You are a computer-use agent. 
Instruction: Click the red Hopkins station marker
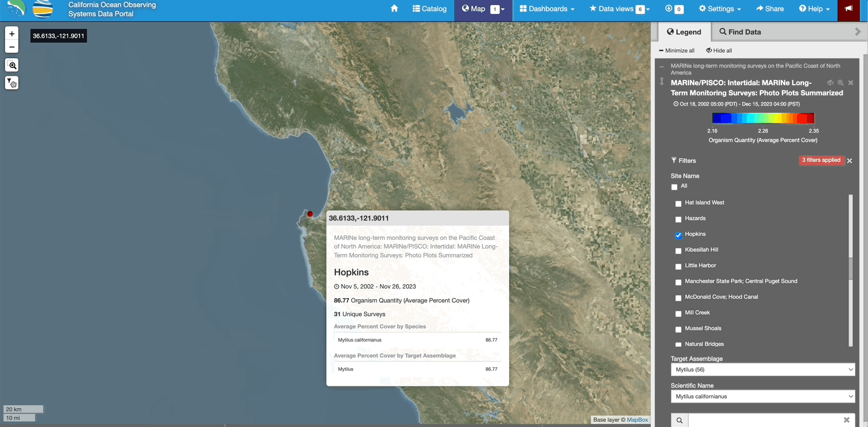click(x=310, y=214)
